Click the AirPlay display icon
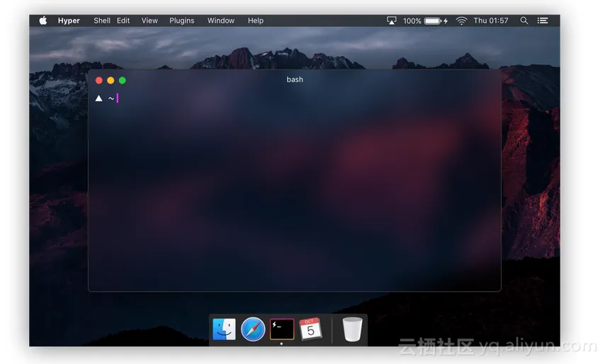The width and height of the screenshot is (605, 364). pyautogui.click(x=391, y=21)
